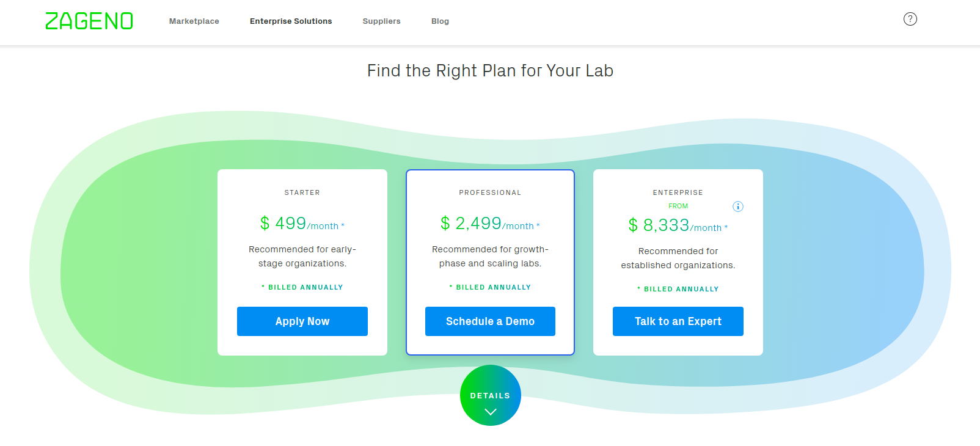Click the $ 2,499/month Professional price
This screenshot has height=446, width=980.
tap(490, 224)
